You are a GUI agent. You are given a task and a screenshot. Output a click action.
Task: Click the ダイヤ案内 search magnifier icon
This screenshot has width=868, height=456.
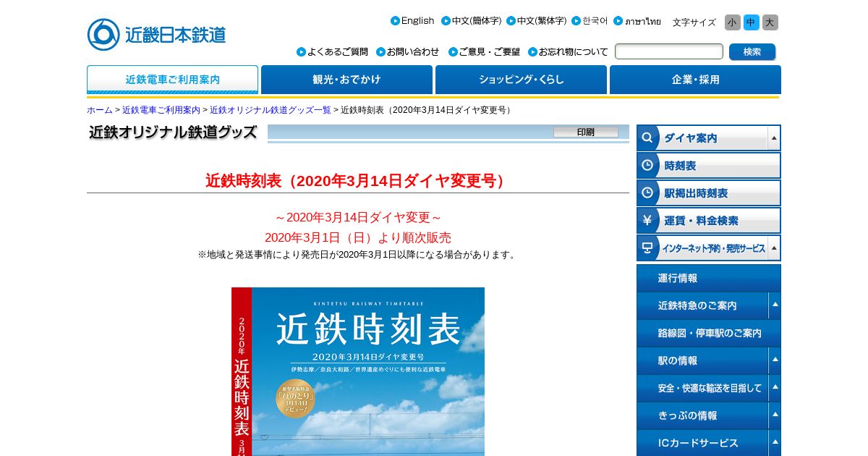point(648,138)
